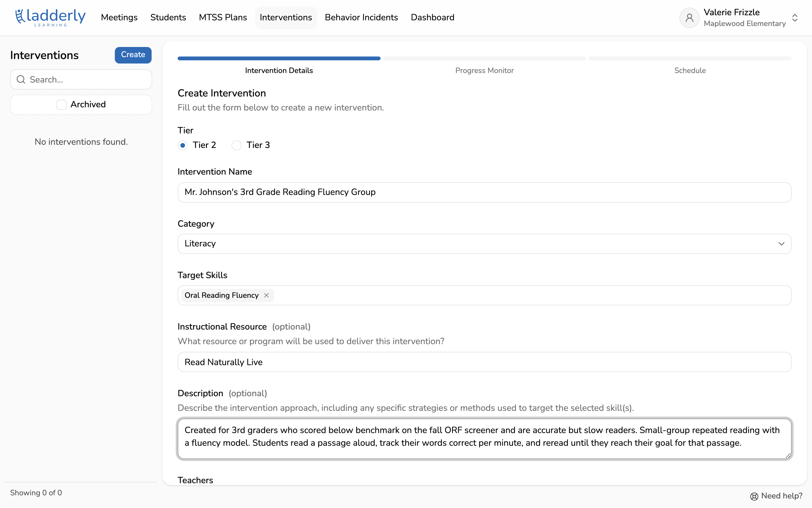Click the Instructional Resource field
Image resolution: width=812 pixels, height=508 pixels.
click(484, 362)
